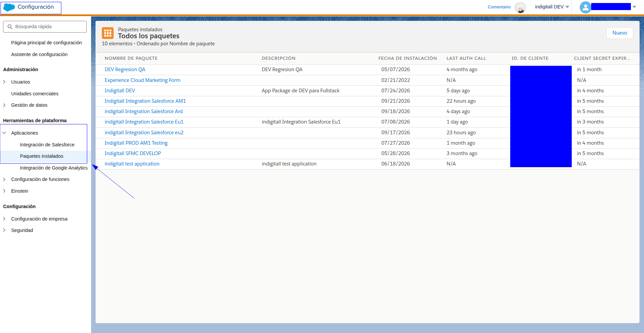Open the DEV Regresion QA package
Viewport: 644px width, 333px height.
click(x=125, y=69)
